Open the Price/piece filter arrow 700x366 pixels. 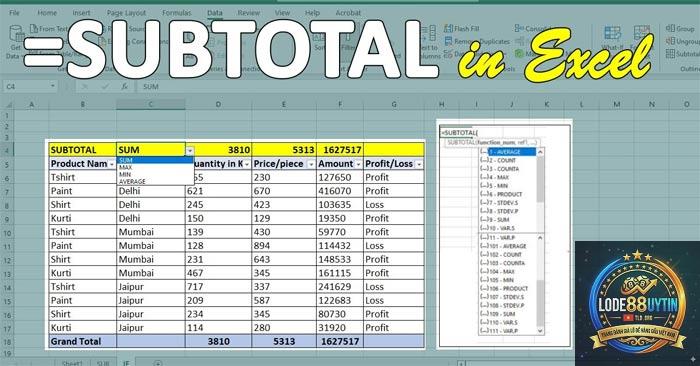(x=311, y=165)
